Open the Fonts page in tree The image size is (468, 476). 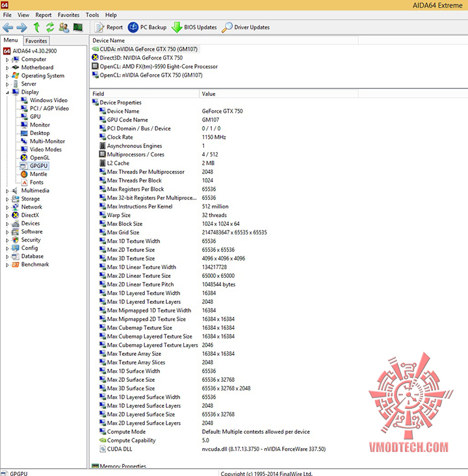pyautogui.click(x=32, y=182)
